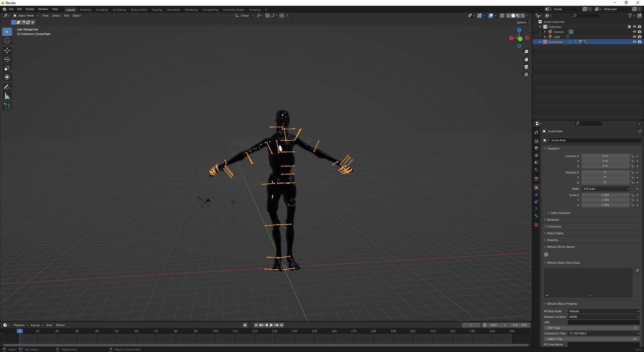Open the Render Properties tab

(x=536, y=140)
